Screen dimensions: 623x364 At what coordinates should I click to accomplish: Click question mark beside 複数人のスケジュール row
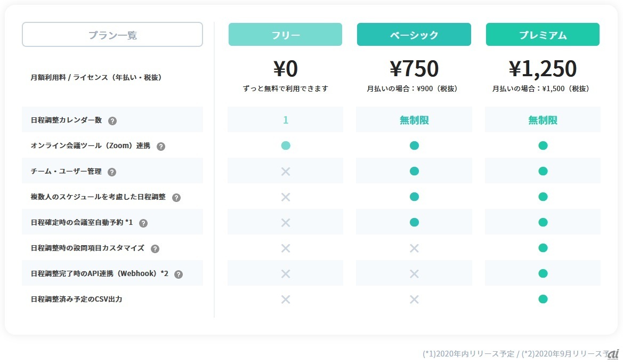(176, 197)
